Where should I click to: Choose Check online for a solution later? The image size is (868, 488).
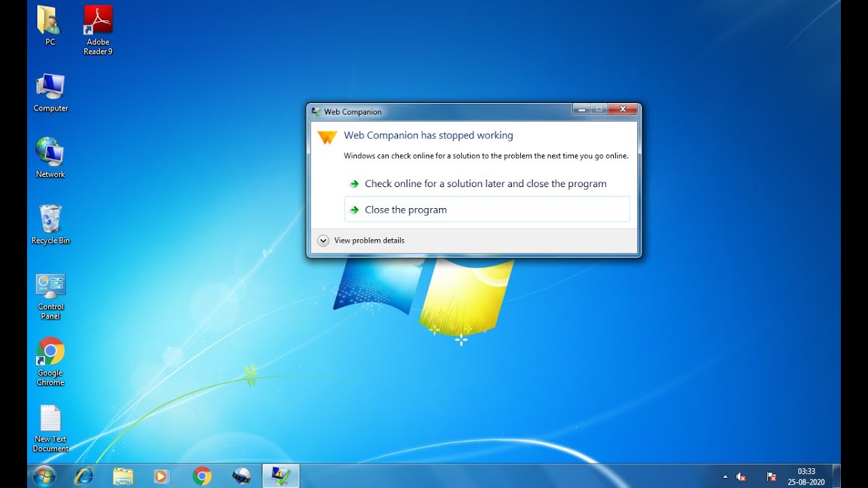pyautogui.click(x=487, y=184)
